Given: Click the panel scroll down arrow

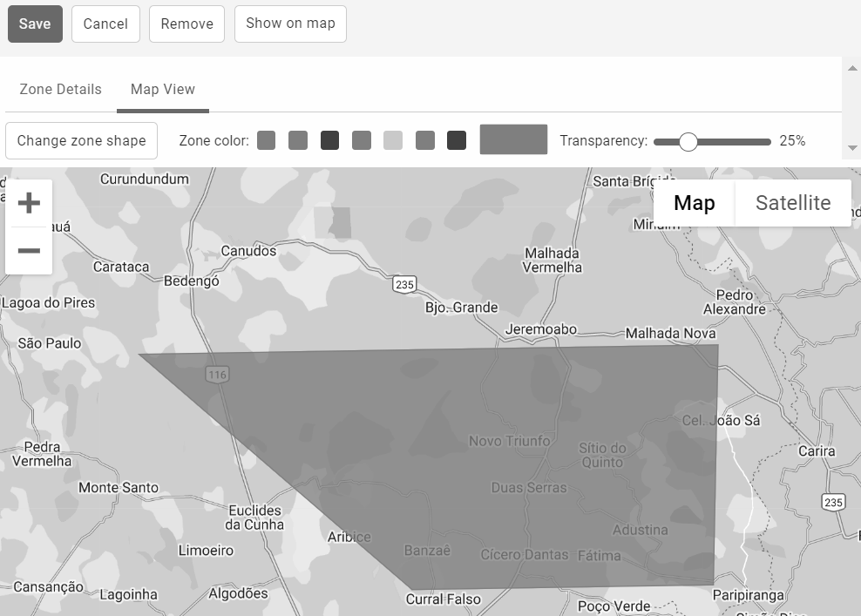Looking at the screenshot, I should pyautogui.click(x=852, y=148).
